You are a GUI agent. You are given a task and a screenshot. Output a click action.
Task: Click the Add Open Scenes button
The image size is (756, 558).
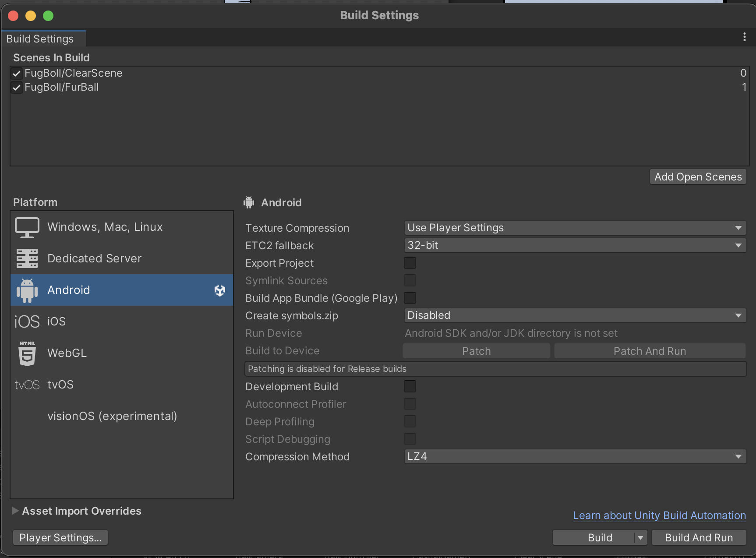(x=698, y=177)
